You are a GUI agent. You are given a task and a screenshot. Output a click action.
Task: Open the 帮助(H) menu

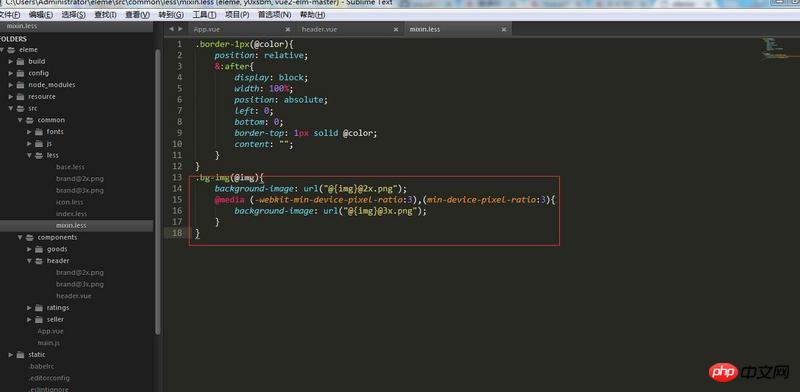(313, 15)
